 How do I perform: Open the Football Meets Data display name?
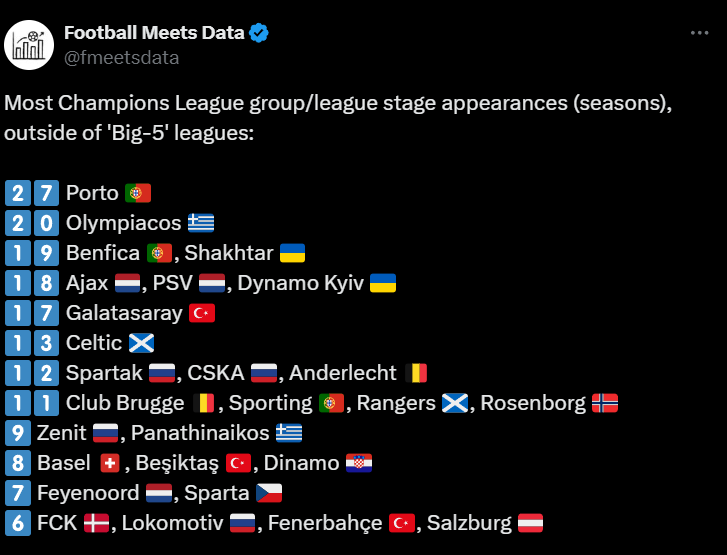pos(154,33)
